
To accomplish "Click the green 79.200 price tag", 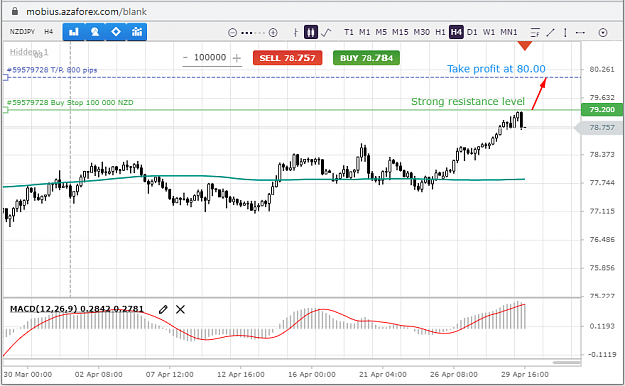I will pyautogui.click(x=602, y=110).
